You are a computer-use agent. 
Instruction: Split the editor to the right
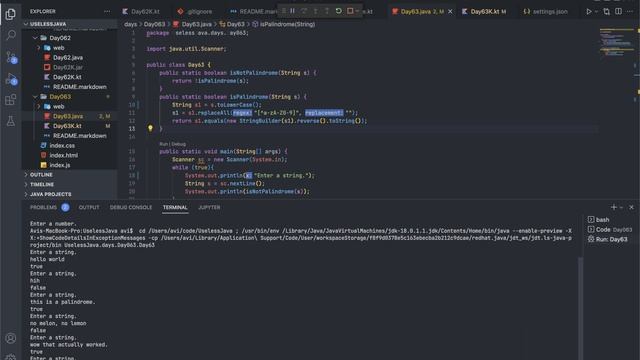pyautogui.click(x=618, y=11)
